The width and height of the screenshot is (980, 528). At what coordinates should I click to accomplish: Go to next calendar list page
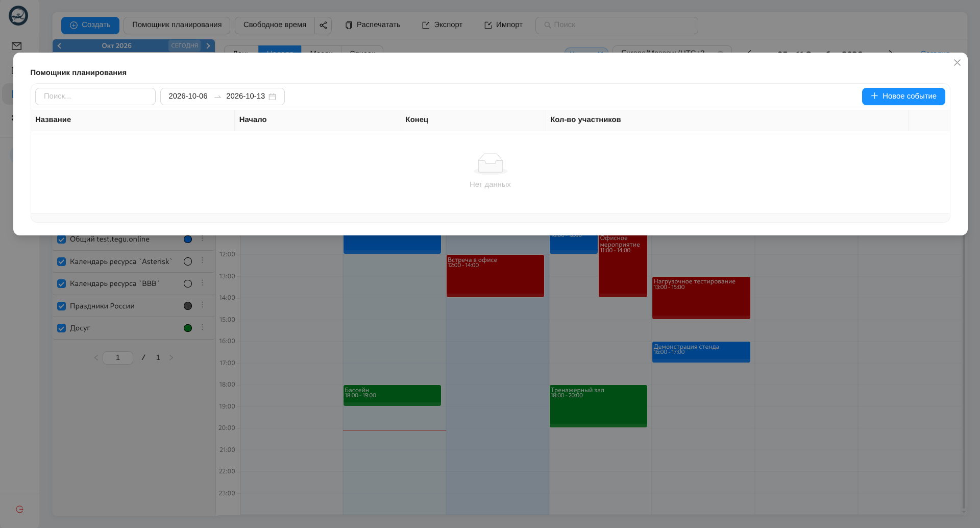point(171,357)
